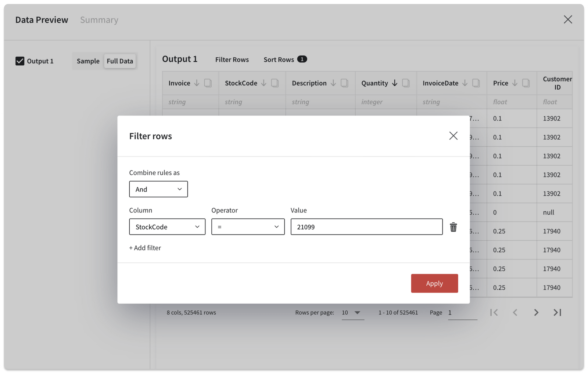Jump to the last page of results

557,312
